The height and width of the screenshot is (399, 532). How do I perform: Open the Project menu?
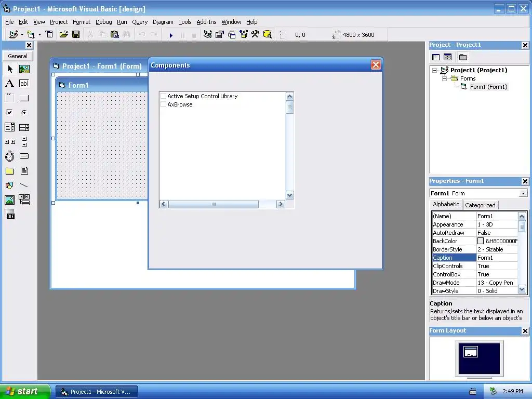59,22
